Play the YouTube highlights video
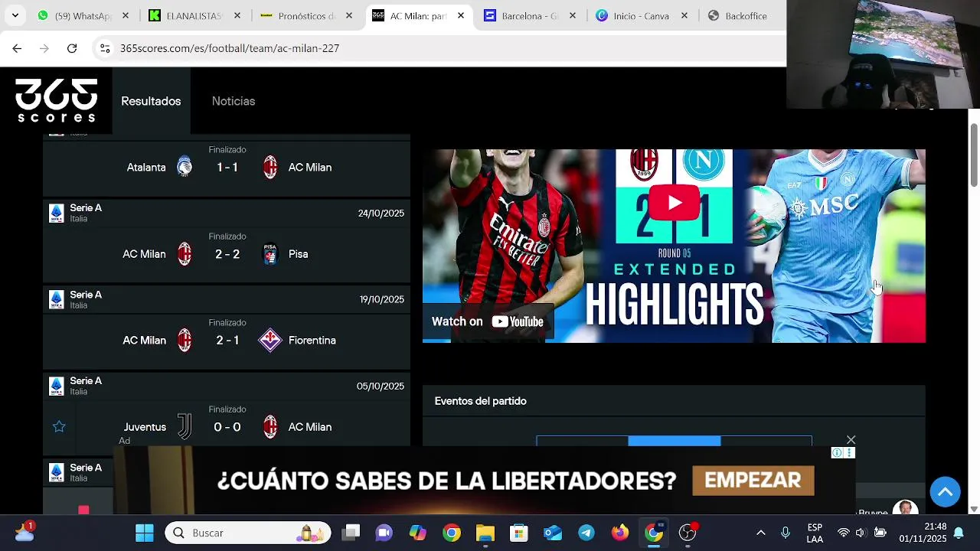Image resolution: width=980 pixels, height=551 pixels. [674, 203]
